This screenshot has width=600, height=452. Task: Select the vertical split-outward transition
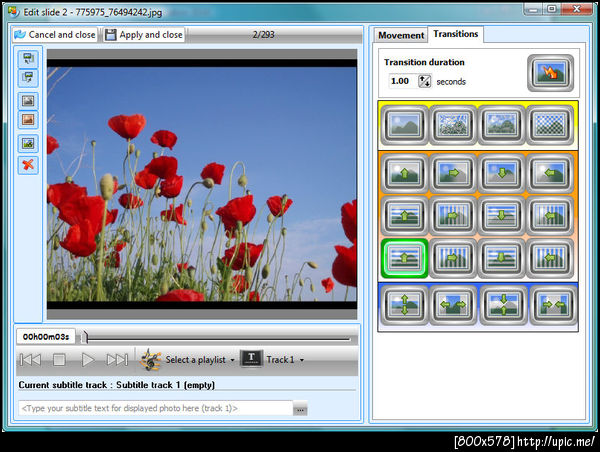404,305
